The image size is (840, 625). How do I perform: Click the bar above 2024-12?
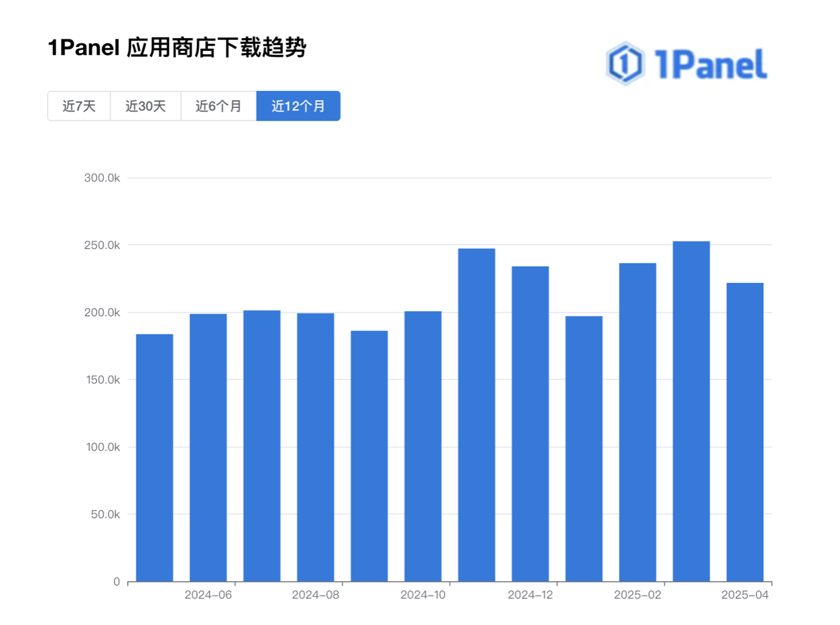tap(530, 424)
